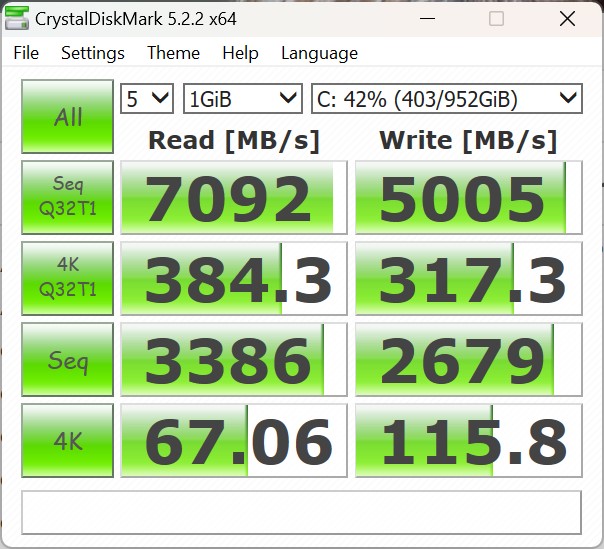Click the 4K write result 115.8

click(468, 440)
